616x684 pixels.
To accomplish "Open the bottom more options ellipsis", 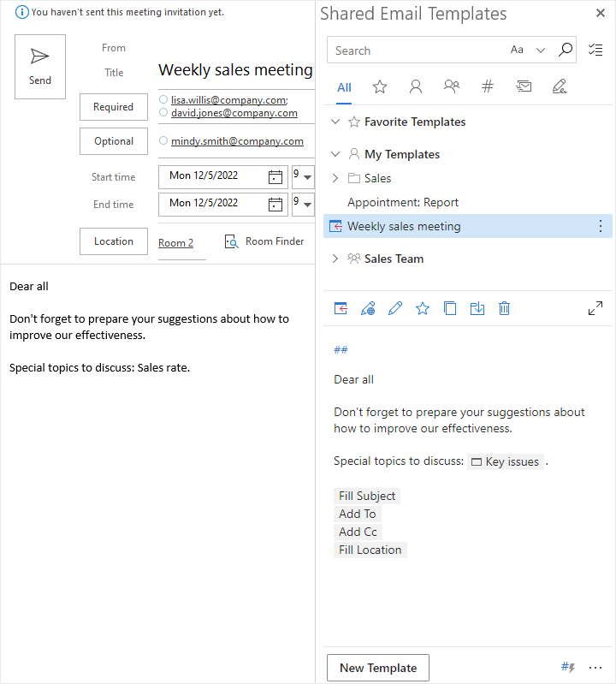I will click(595, 668).
